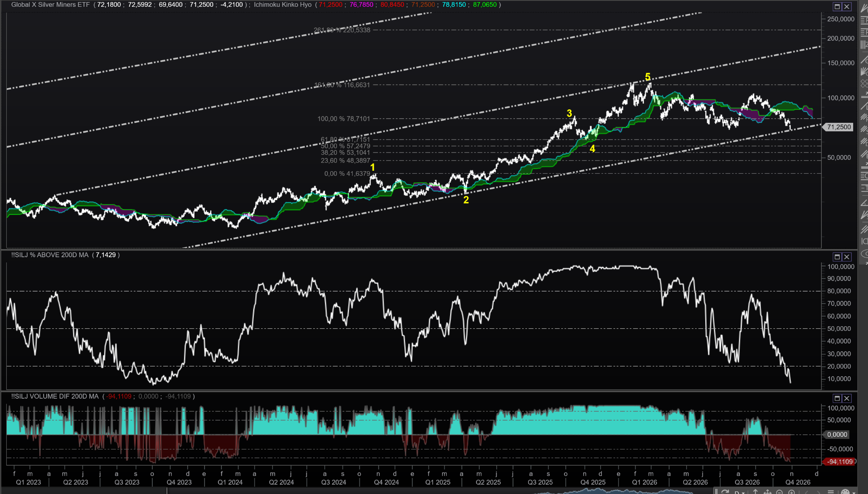The width and height of the screenshot is (868, 494).
Task: Click the Q4 2026 label on time axis
Action: coord(798,482)
